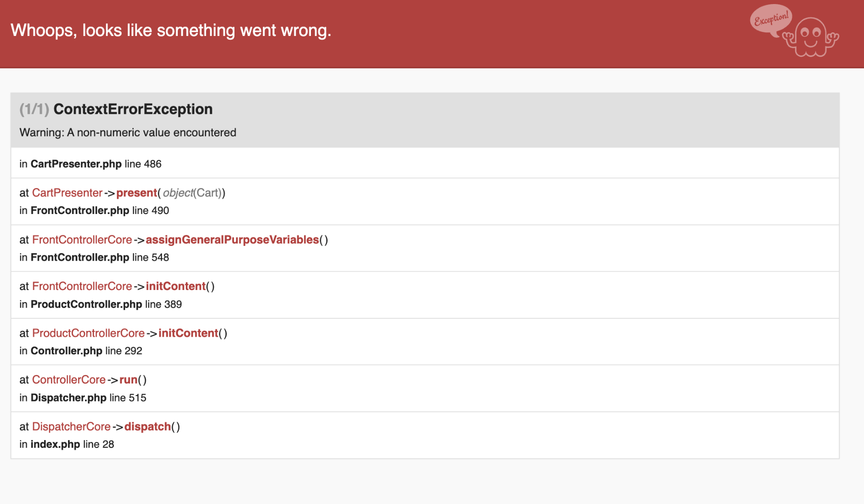This screenshot has width=864, height=504.
Task: Click FrontControllerCore initContent method name
Action: 175,286
